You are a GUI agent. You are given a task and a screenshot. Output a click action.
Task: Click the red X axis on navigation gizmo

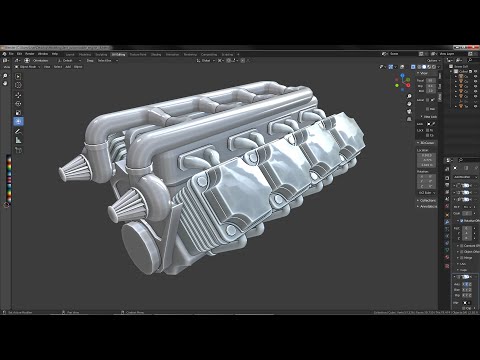click(x=409, y=84)
